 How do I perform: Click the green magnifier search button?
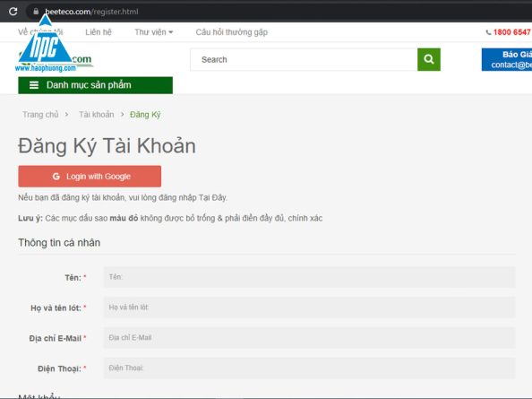(429, 59)
